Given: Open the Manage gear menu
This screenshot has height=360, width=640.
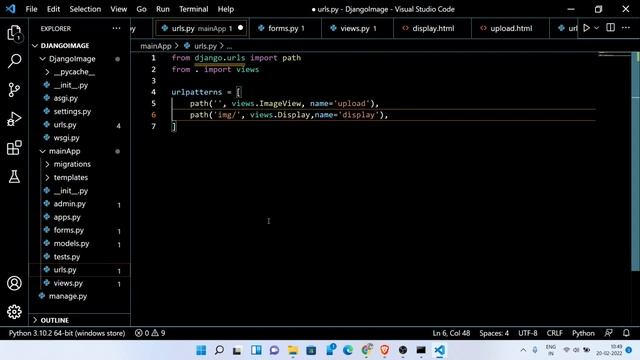Looking at the screenshot, I should point(14,312).
